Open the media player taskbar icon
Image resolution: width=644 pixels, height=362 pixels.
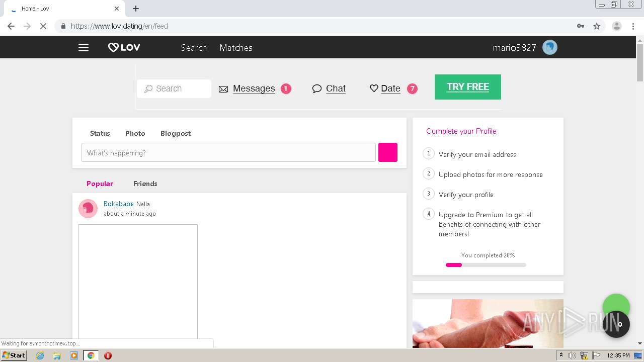74,355
